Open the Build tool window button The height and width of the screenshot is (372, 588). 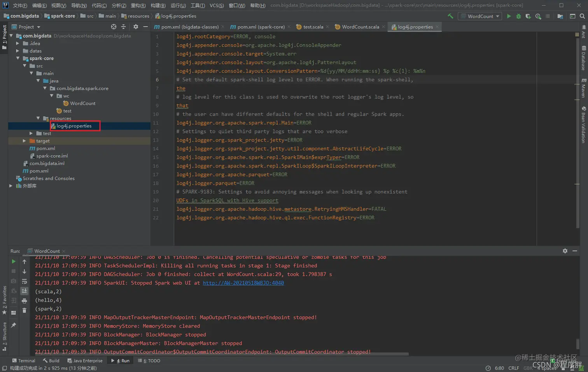click(x=51, y=361)
